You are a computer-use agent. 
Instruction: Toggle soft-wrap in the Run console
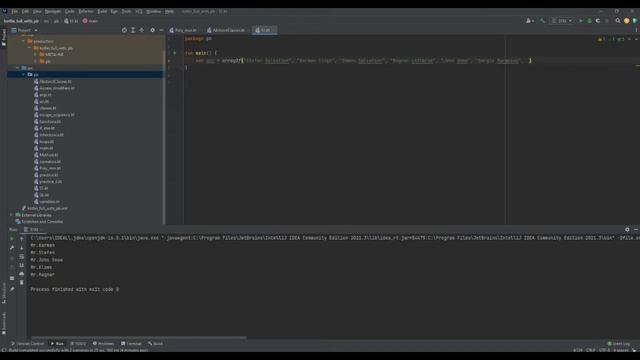[x=22, y=256]
